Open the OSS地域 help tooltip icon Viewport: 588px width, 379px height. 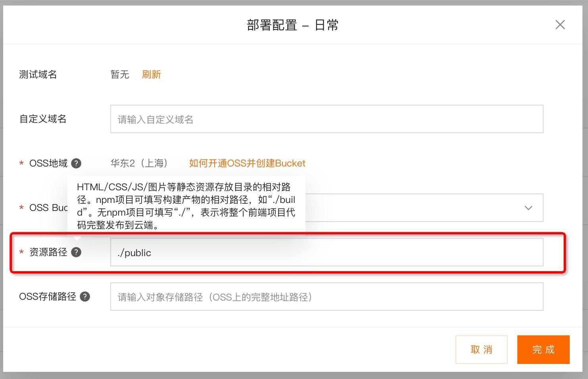[77, 163]
